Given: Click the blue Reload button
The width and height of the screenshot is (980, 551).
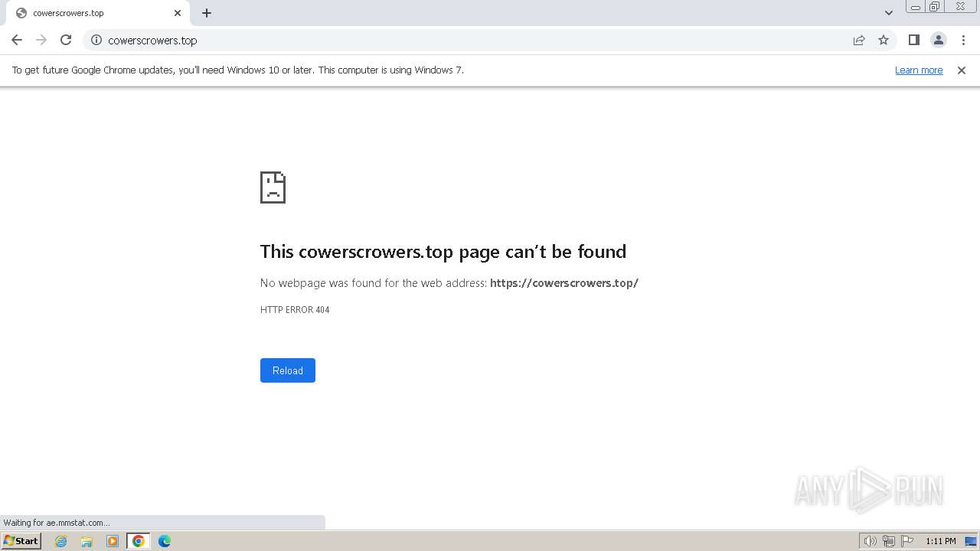Looking at the screenshot, I should click(x=288, y=370).
